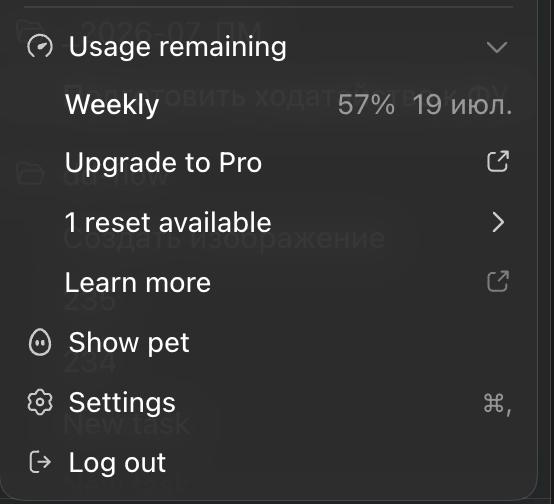Click the 19 июл. reset date
This screenshot has height=504, width=554.
tap(462, 105)
